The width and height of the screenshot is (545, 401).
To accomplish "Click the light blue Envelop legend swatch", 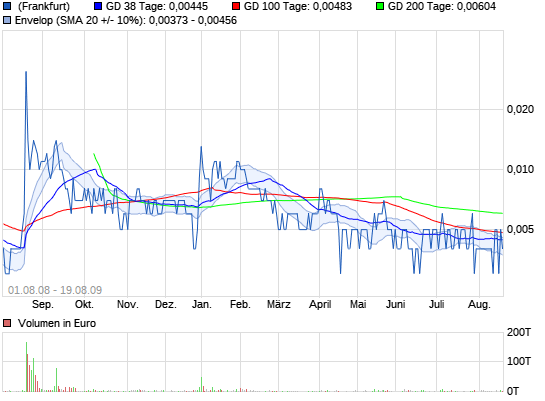I will [7, 20].
